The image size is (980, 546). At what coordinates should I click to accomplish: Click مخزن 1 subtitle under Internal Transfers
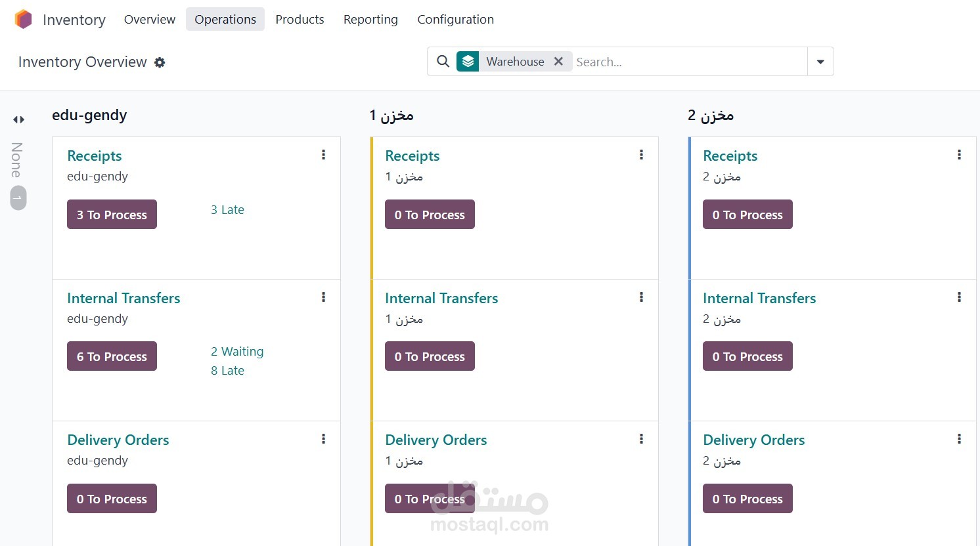pyautogui.click(x=404, y=319)
